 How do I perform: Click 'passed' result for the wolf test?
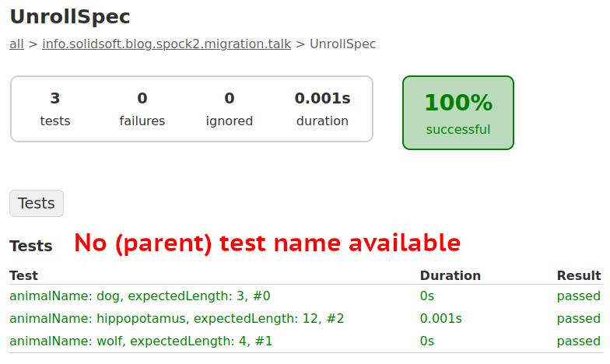[x=579, y=341]
